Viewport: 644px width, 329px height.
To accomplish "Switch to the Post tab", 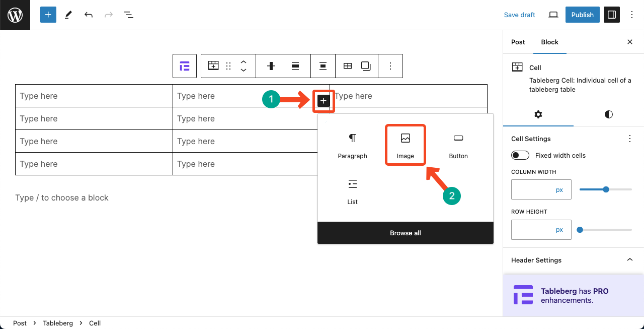I will tap(518, 42).
